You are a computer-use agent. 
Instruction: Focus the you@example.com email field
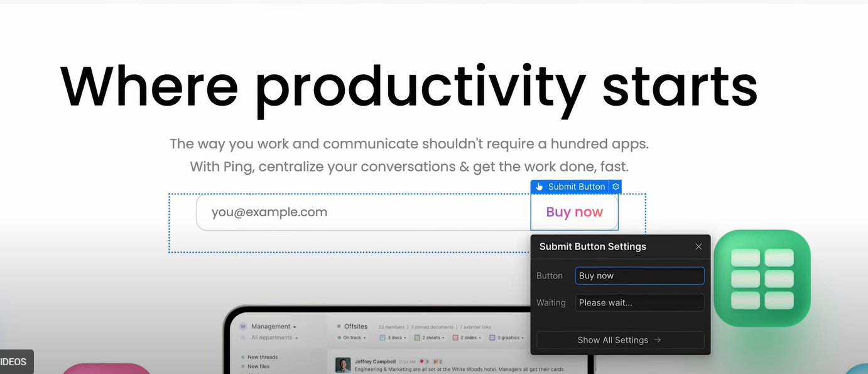tap(364, 212)
